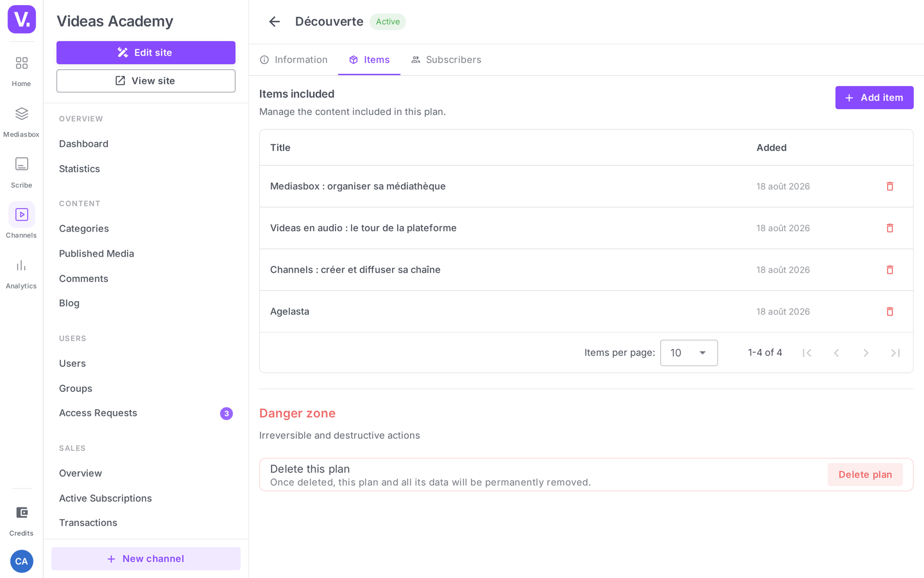Click the Videas Academy site title
This screenshot has height=578, width=924.
click(115, 21)
